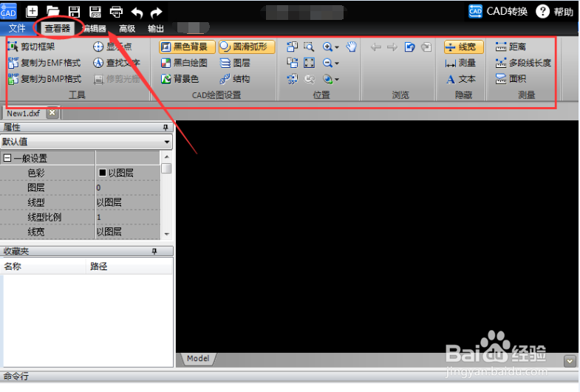The image size is (580, 392).
Task: Open the 结构 structure panel
Action: [x=235, y=79]
